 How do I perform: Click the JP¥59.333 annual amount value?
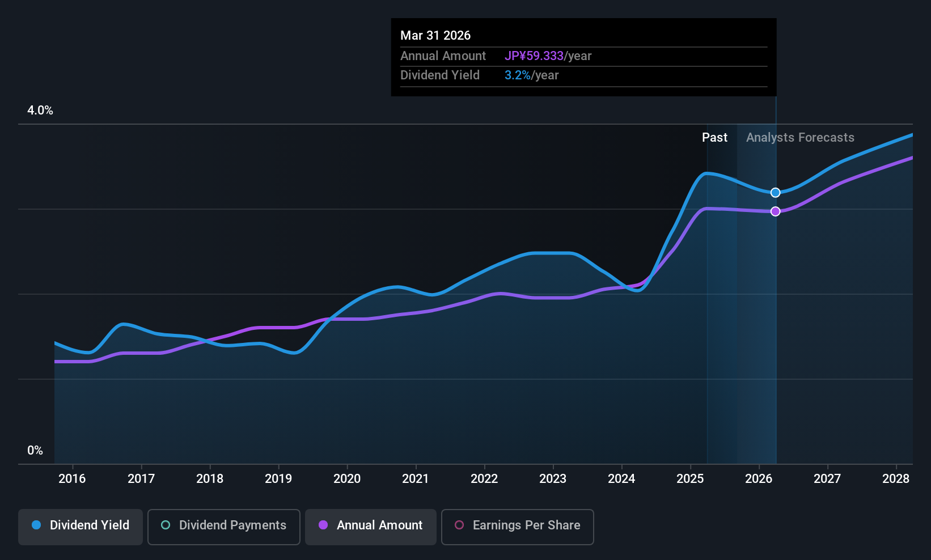[x=534, y=56]
